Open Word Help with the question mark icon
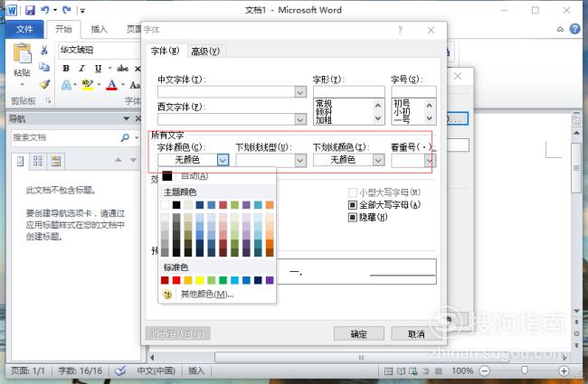588x384 pixels. pyautogui.click(x=574, y=29)
